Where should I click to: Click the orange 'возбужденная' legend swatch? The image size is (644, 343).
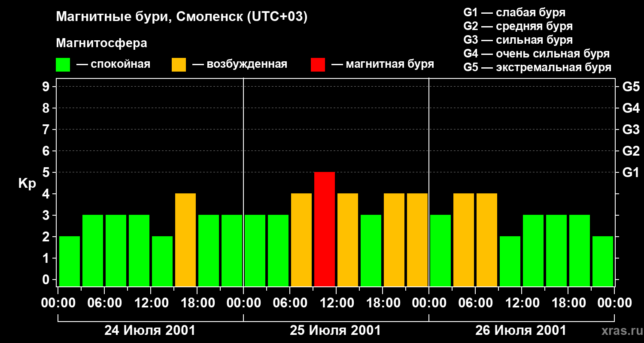tap(179, 65)
